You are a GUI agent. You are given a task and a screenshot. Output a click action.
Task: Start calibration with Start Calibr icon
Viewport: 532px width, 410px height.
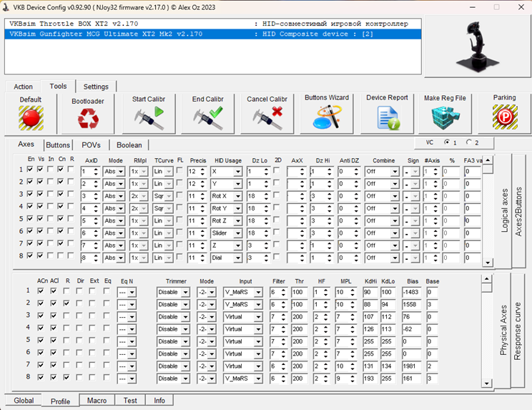148,117
